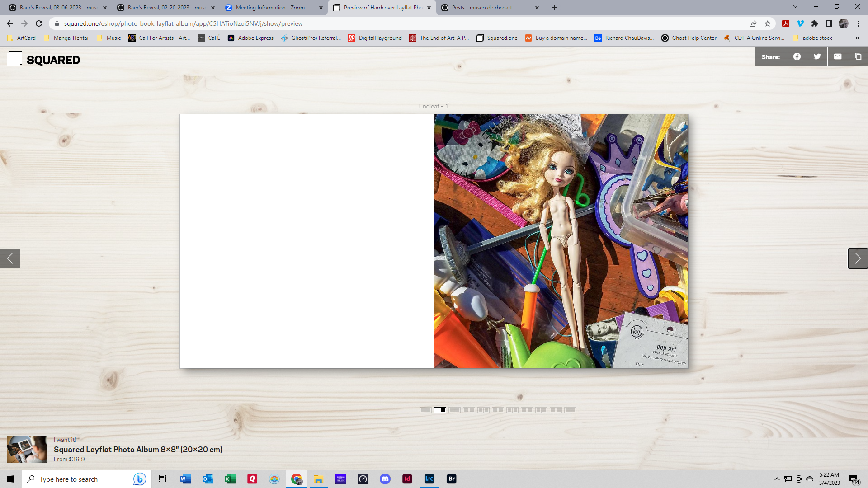Go to the next album spread

[x=858, y=258]
